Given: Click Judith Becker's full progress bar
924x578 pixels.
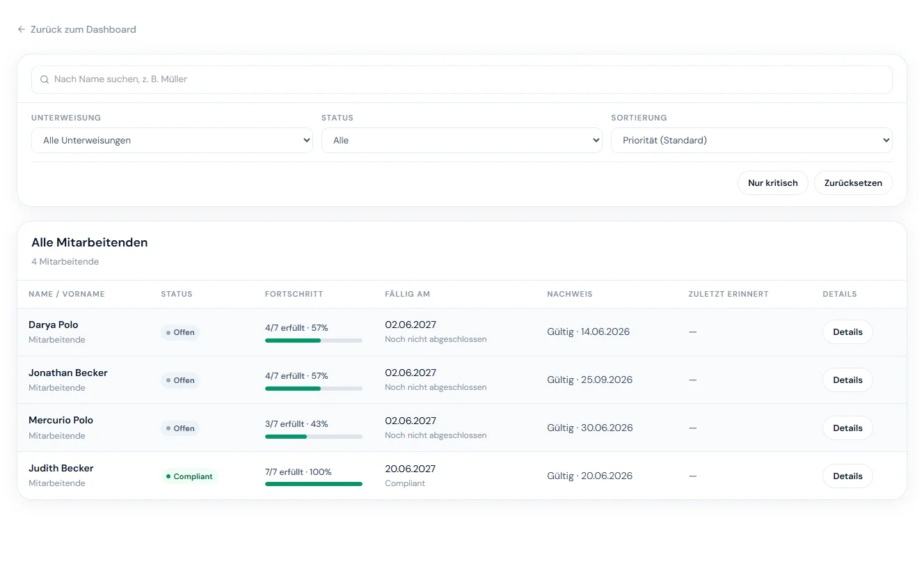Looking at the screenshot, I should pyautogui.click(x=314, y=484).
